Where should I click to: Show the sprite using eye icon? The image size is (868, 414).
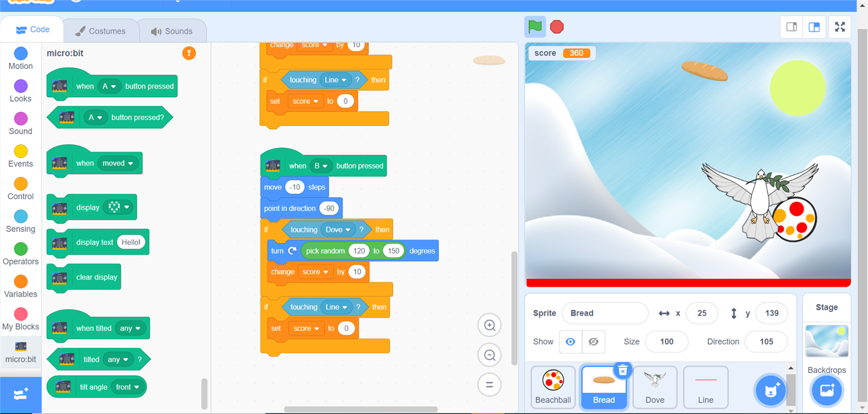point(570,342)
